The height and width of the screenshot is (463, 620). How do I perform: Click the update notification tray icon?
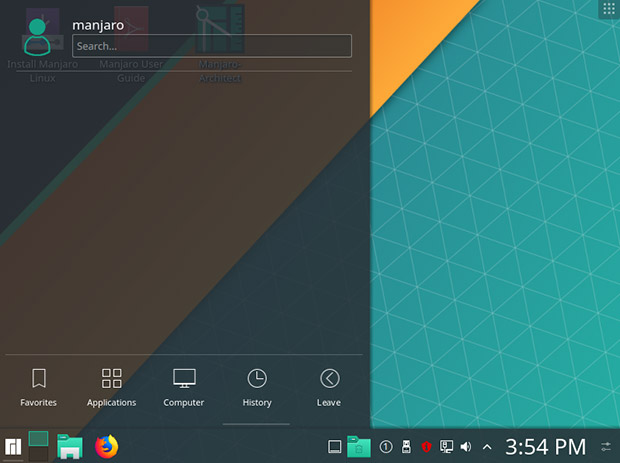point(386,447)
